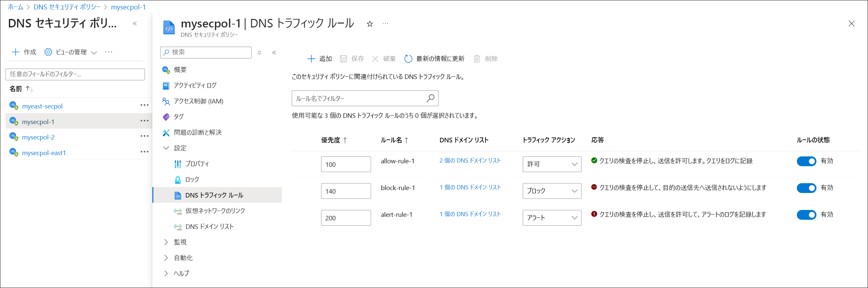The width and height of the screenshot is (868, 288).
Task: Click the 検索 menu search box
Action: tap(206, 52)
